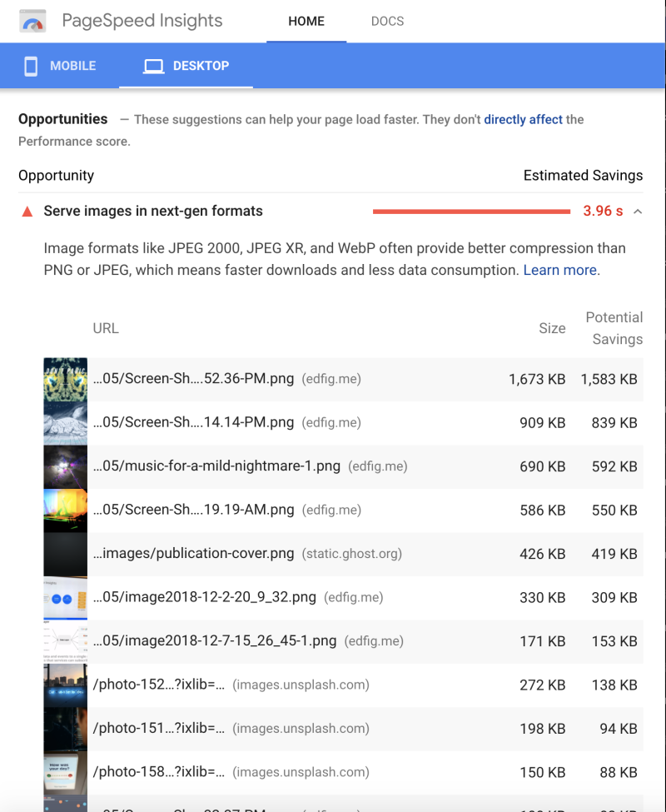Click thumbnail for publication-cover.png

pos(65,554)
